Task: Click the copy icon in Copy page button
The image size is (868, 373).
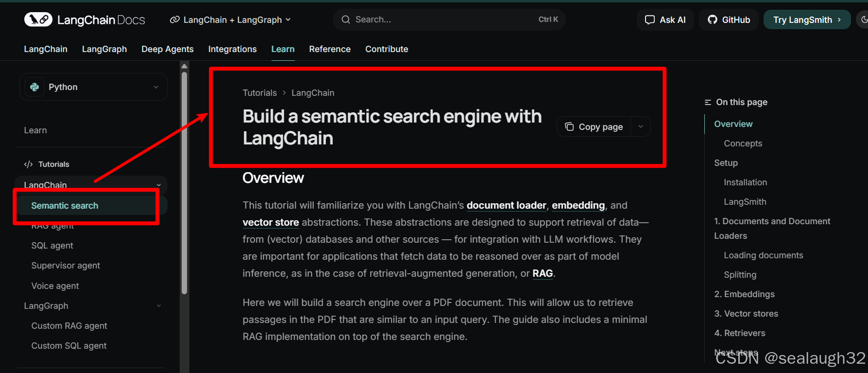Action: (x=569, y=126)
